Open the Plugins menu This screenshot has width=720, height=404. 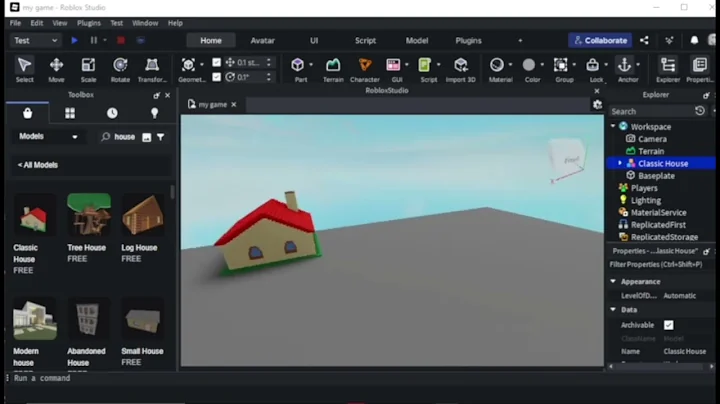89,23
